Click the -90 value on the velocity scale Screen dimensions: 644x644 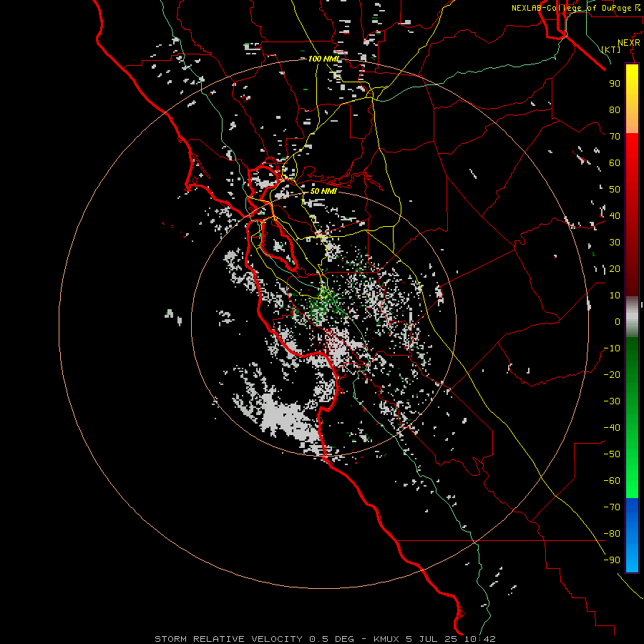coord(612,560)
